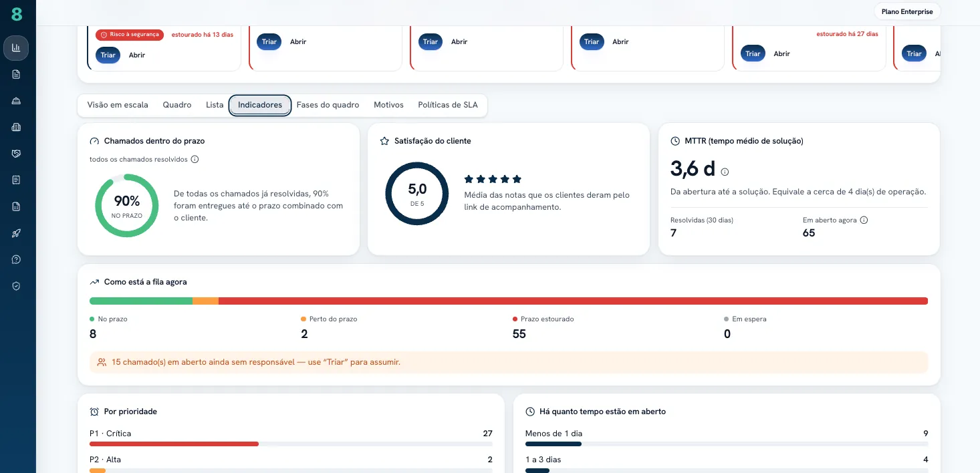Select the Lista tab
Viewport: 980px width, 473px height.
215,105
